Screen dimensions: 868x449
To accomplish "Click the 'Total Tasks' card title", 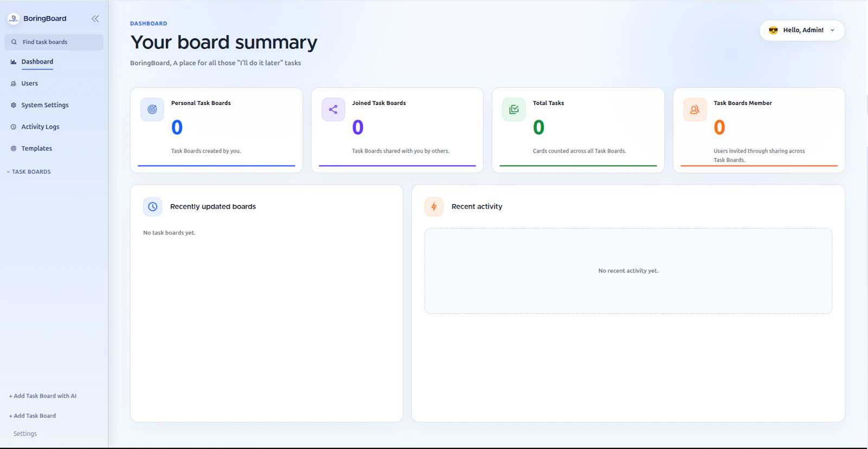I will point(548,103).
